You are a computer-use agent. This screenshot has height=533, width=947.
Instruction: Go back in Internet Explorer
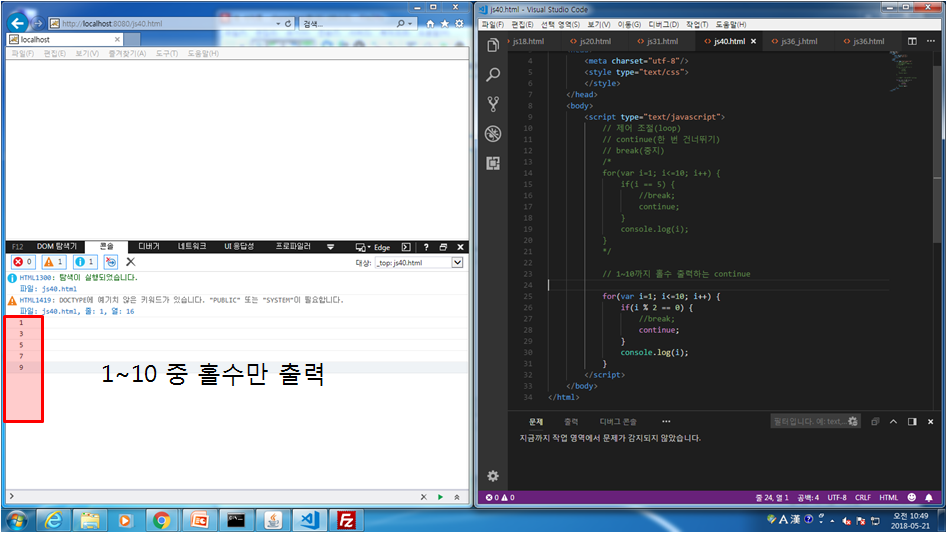[18, 24]
